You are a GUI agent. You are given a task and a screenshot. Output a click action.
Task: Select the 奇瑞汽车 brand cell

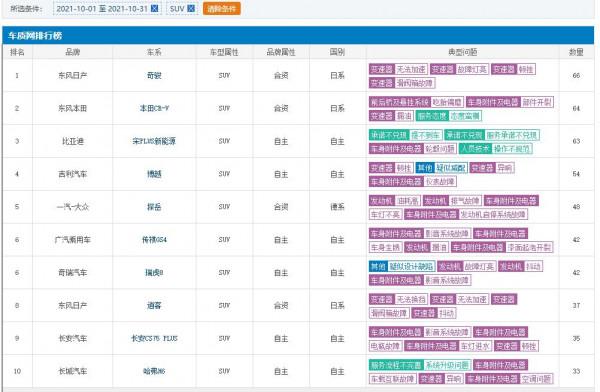click(73, 273)
